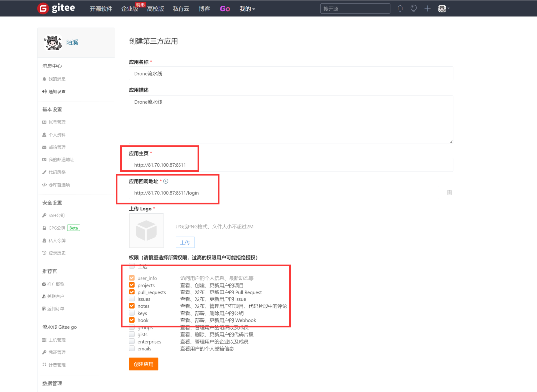
Task: Click the lightbulb icon in the header
Action: (414, 9)
